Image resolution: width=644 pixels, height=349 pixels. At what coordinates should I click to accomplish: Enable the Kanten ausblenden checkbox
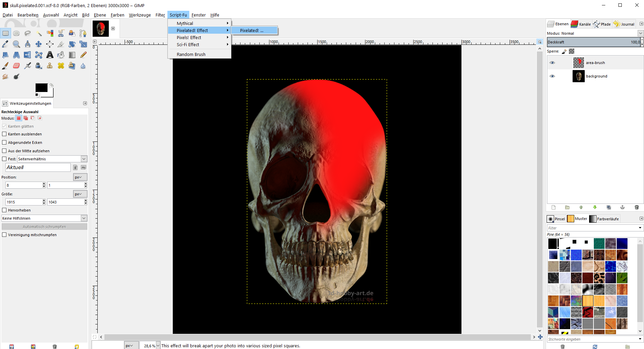click(4, 134)
